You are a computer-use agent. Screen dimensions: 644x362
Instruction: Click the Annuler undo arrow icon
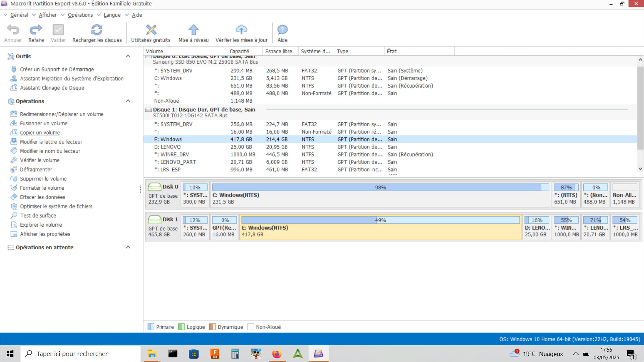pos(13,30)
